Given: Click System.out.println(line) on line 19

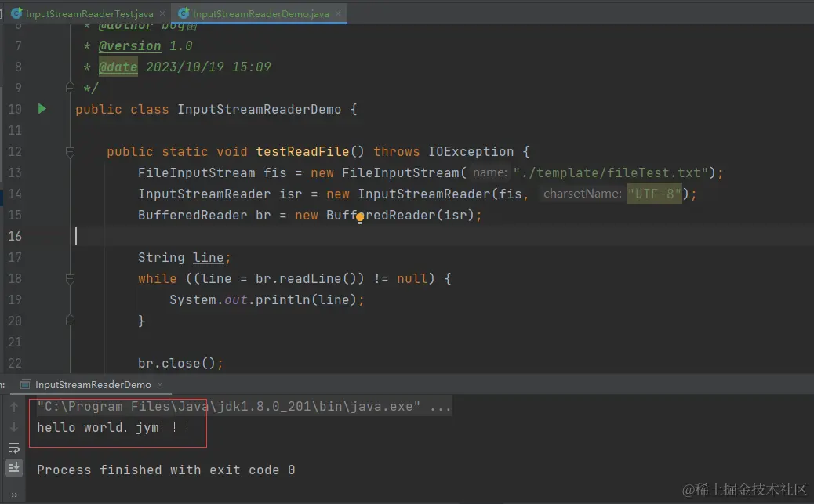Looking at the screenshot, I should pos(267,300).
